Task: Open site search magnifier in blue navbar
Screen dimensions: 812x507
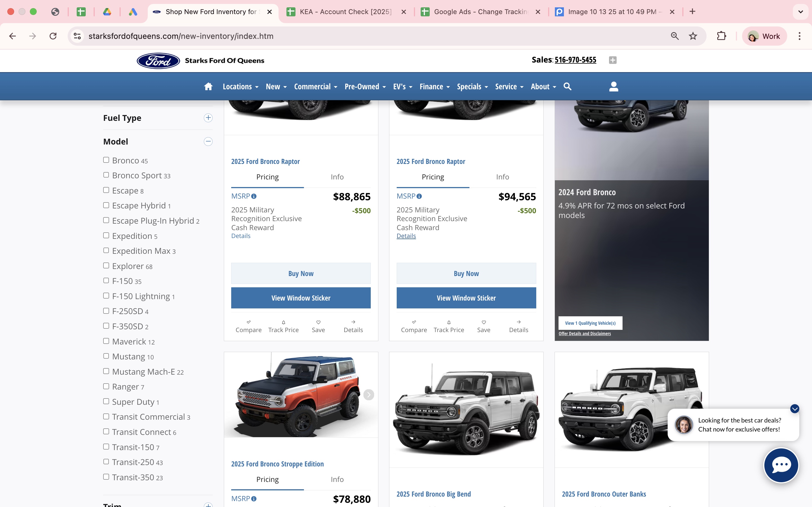Action: (567, 86)
